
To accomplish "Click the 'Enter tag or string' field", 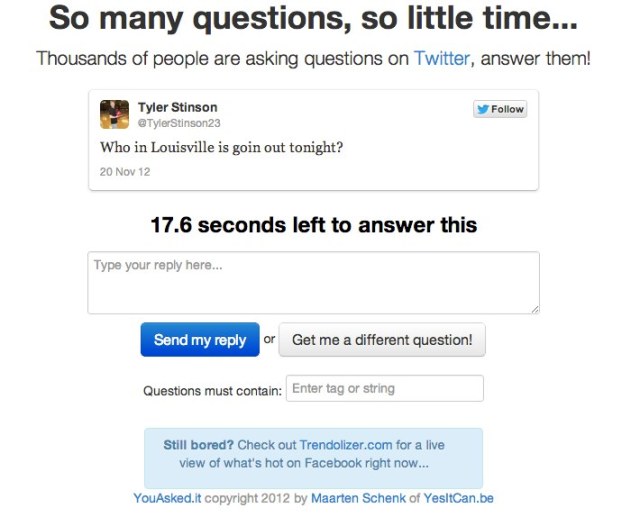I will tap(385, 388).
